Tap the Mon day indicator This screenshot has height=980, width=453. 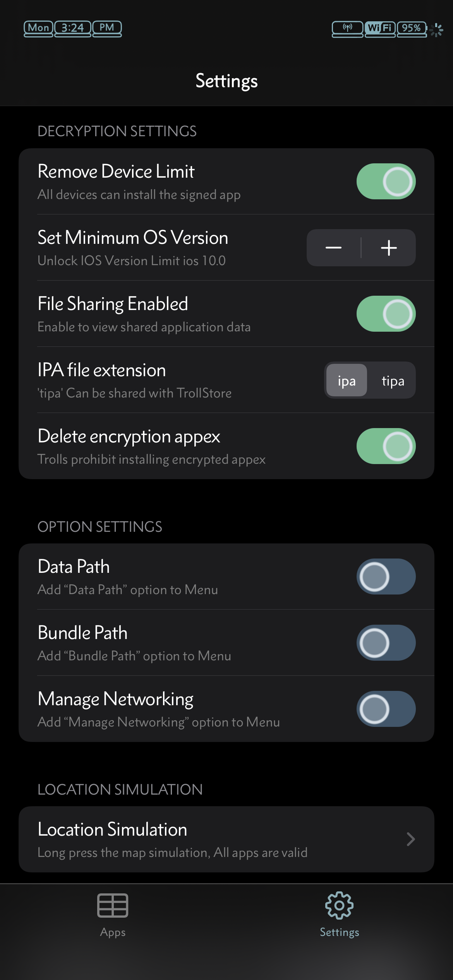39,27
